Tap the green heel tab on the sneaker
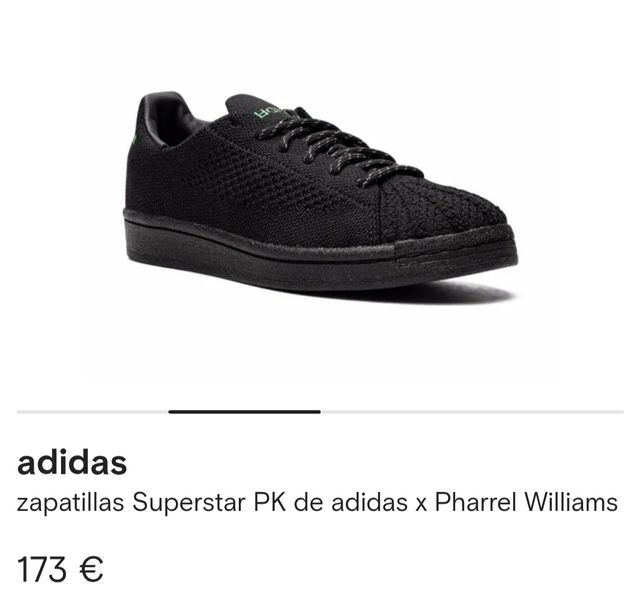The image size is (640, 609). (x=134, y=138)
